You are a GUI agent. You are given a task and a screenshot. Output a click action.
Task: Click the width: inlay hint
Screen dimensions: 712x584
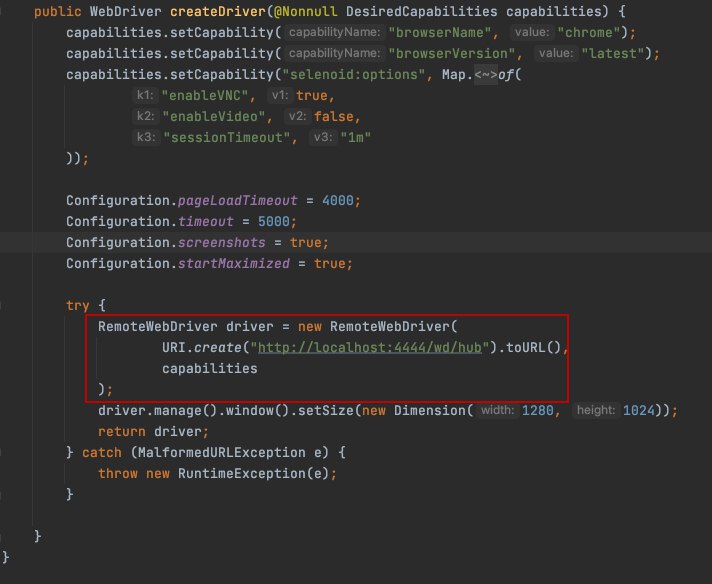point(497,410)
